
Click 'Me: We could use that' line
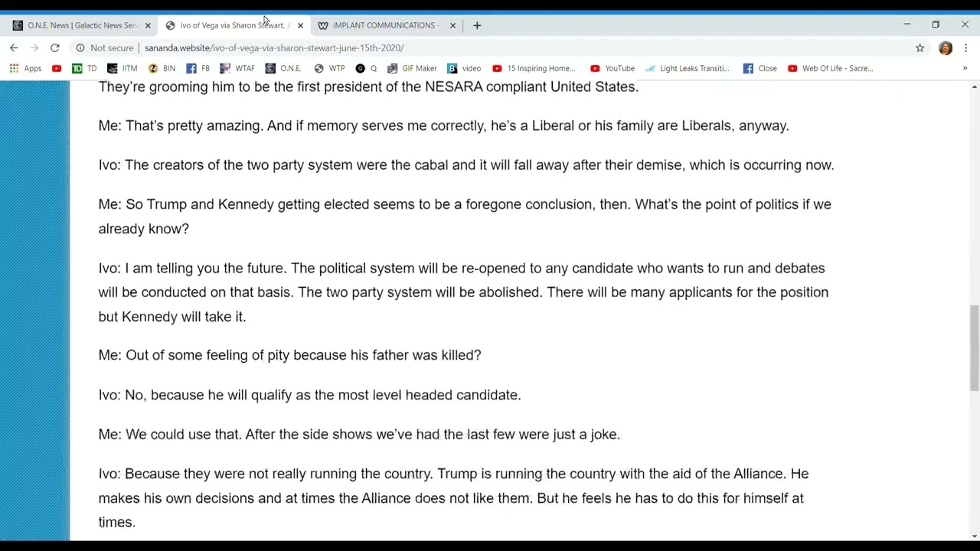point(359,435)
